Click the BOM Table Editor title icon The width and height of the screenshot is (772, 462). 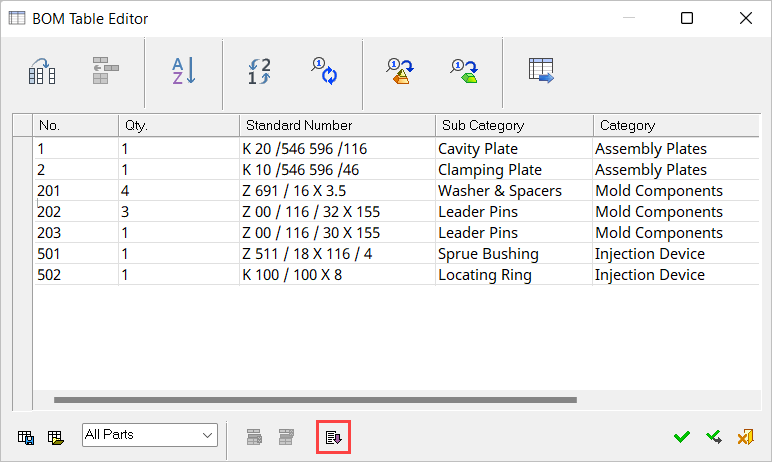pos(17,18)
